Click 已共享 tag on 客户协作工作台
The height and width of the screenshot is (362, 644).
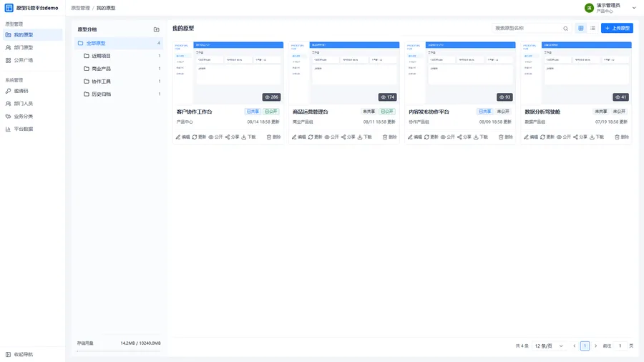253,112
